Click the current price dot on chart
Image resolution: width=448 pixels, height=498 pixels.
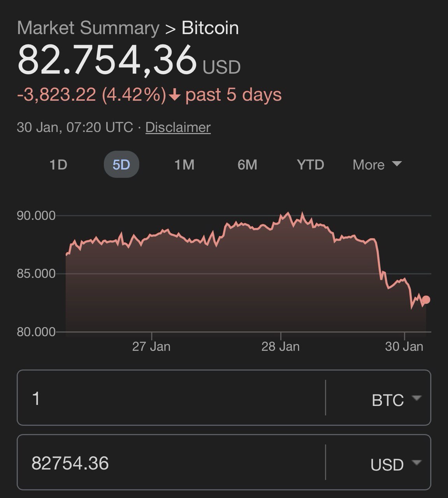pos(426,300)
